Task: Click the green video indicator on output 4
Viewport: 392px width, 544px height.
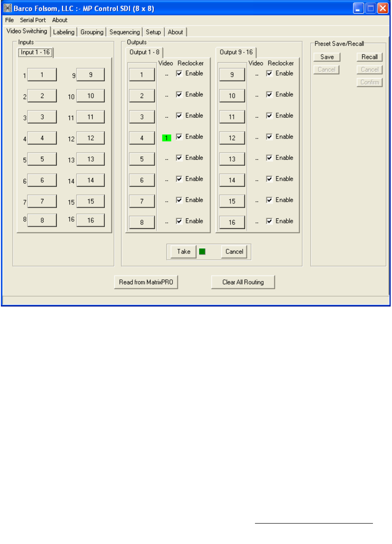Action: pos(167,138)
